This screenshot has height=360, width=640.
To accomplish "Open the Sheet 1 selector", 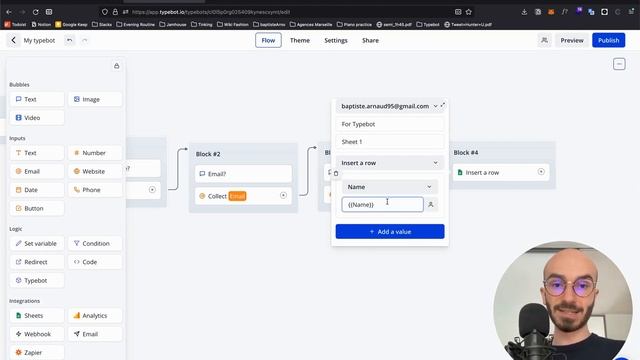I will (x=390, y=142).
